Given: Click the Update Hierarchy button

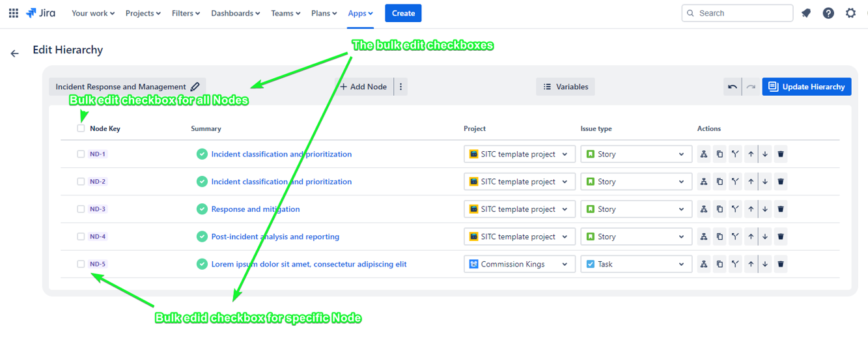Looking at the screenshot, I should pyautogui.click(x=807, y=87).
